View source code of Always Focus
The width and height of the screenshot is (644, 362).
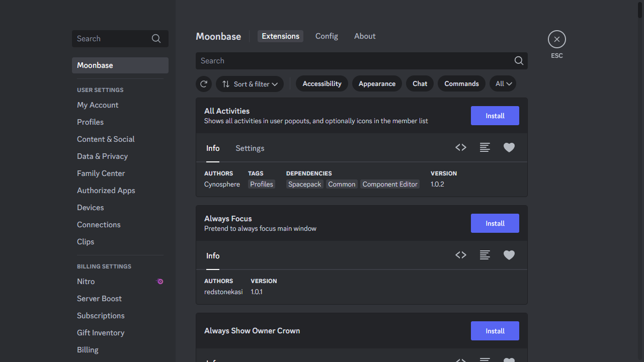click(x=460, y=255)
